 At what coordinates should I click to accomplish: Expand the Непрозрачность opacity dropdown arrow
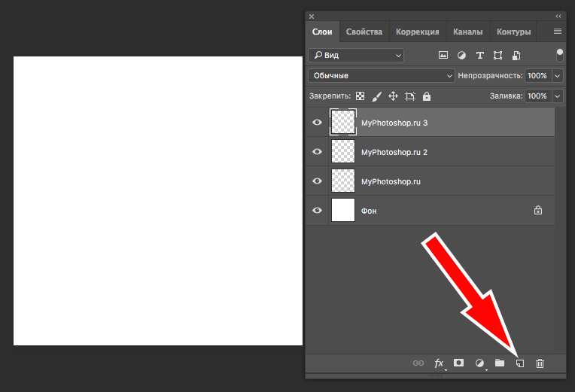coord(557,76)
